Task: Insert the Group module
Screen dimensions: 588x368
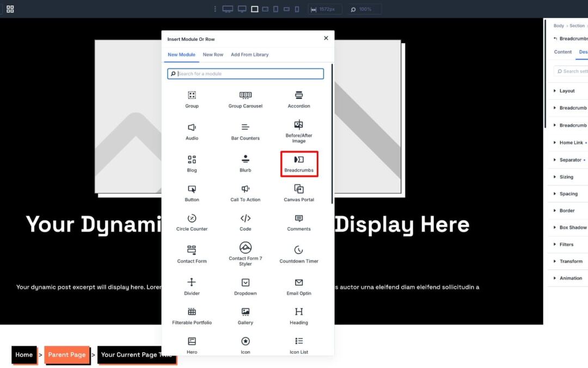Action: pyautogui.click(x=192, y=99)
